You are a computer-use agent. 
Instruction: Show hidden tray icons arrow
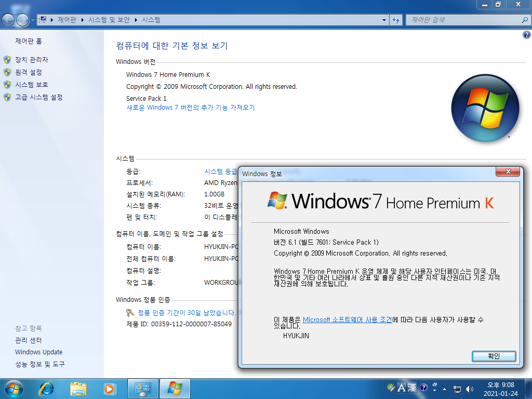(445, 389)
